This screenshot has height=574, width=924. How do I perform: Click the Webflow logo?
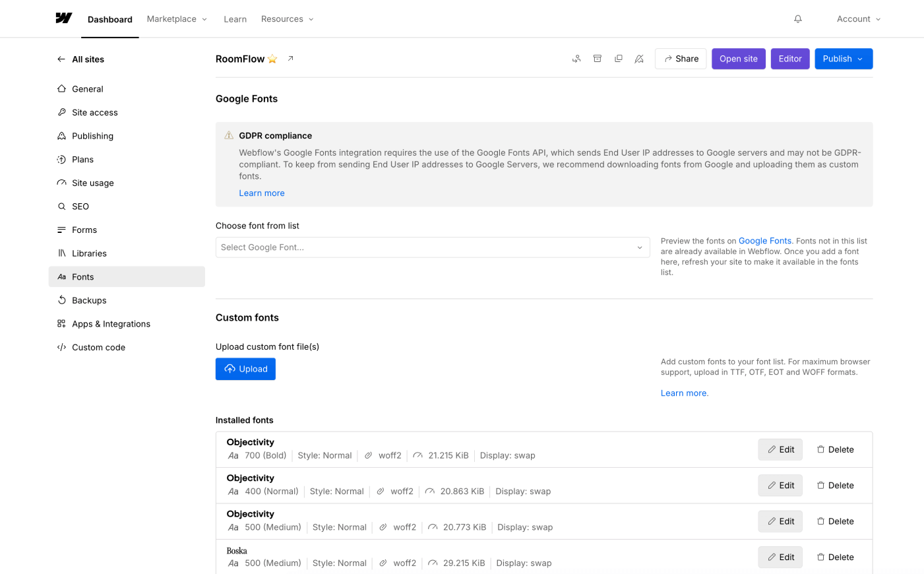63,18
